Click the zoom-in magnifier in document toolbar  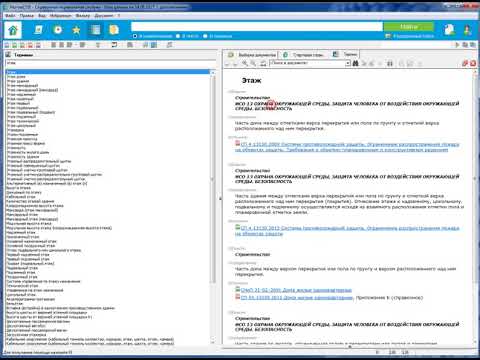pyautogui.click(x=245, y=63)
